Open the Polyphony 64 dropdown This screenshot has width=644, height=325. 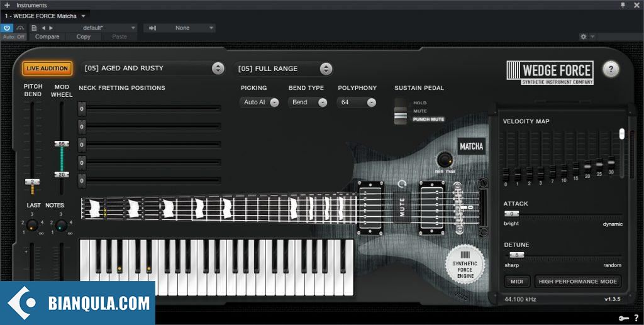coord(357,102)
